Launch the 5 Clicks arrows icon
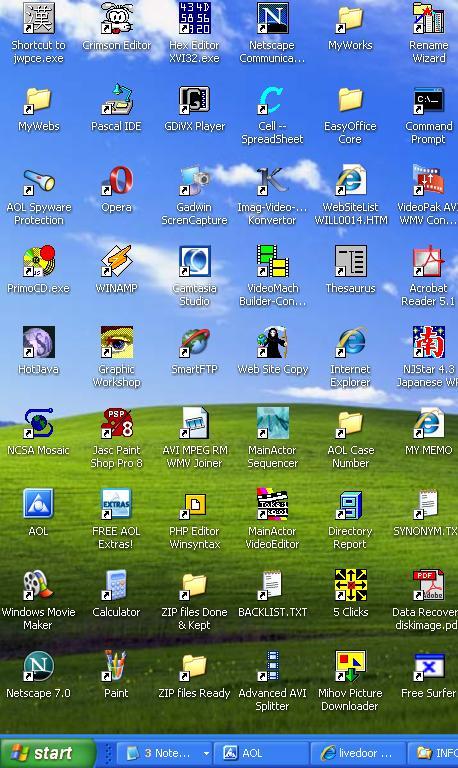The width and height of the screenshot is (458, 768). click(350, 585)
